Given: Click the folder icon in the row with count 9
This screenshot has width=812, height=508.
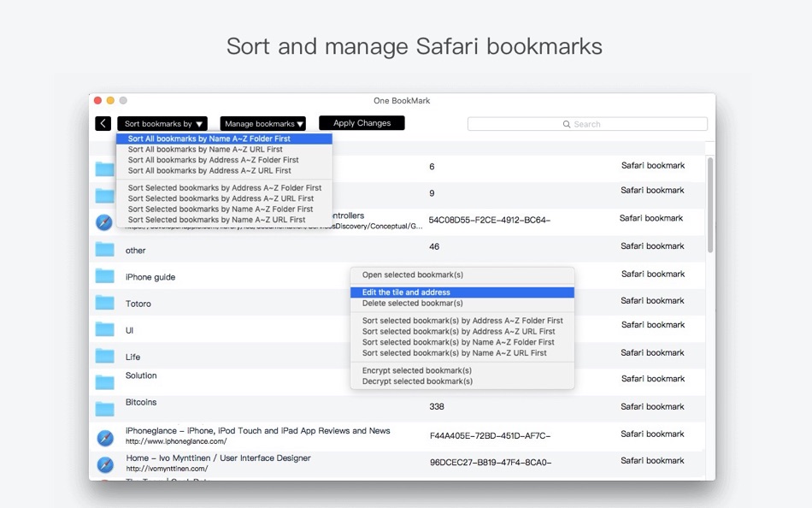Looking at the screenshot, I should pos(104,196).
